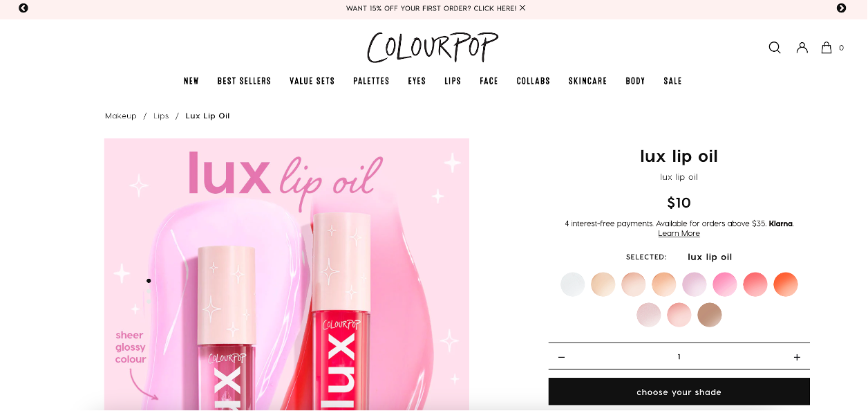
Task: Open the search magnifier icon
Action: [775, 48]
